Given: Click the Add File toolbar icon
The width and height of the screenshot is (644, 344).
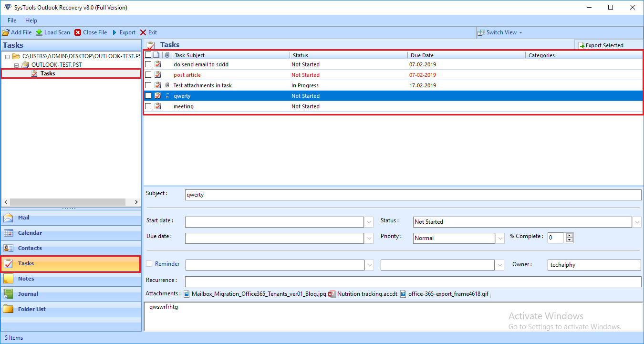Looking at the screenshot, I should [x=6, y=32].
